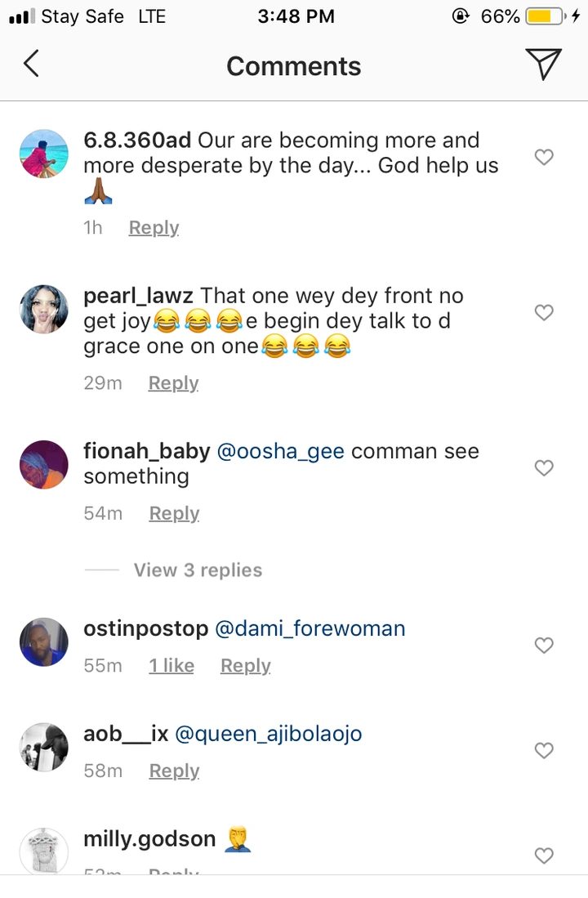This screenshot has width=588, height=898.
Task: Reply to 6.8.360ad's comment
Action: click(154, 228)
